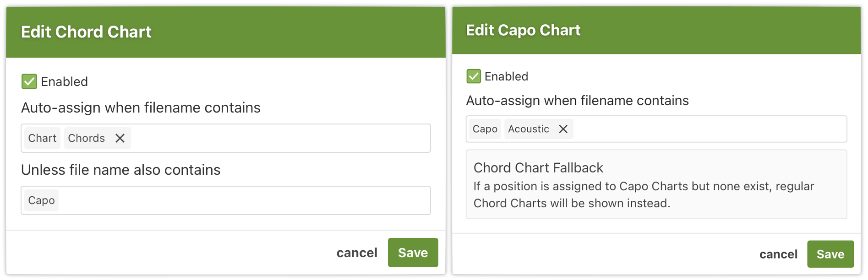Image resolution: width=868 pixels, height=280 pixels.
Task: Select the Capo exclusion tag
Action: (41, 200)
